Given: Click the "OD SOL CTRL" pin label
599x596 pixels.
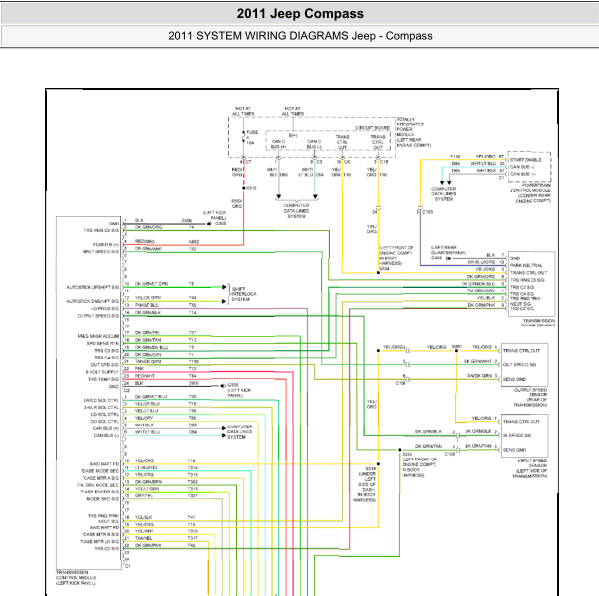Looking at the screenshot, I should click(x=105, y=422).
